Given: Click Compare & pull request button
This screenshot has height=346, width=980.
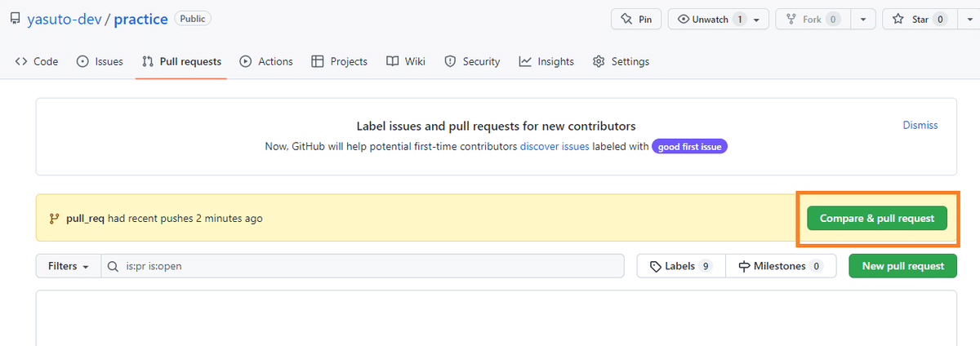Looking at the screenshot, I should [877, 219].
